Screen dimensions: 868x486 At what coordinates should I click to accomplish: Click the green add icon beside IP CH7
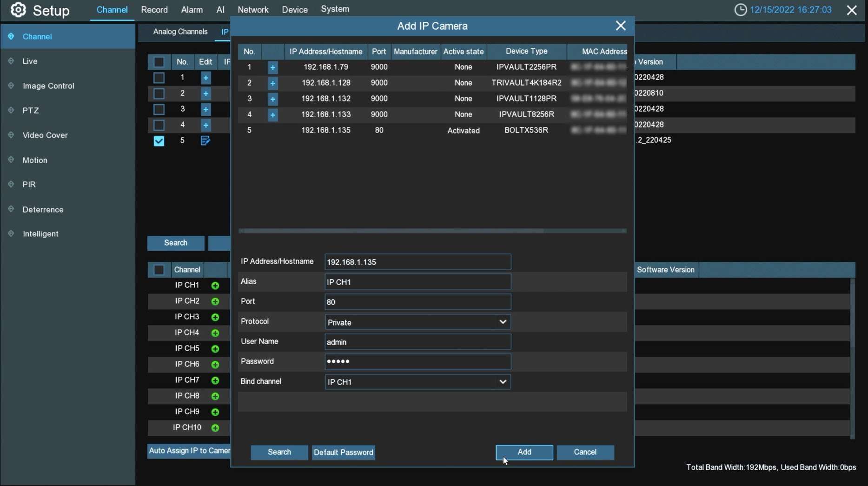(215, 380)
